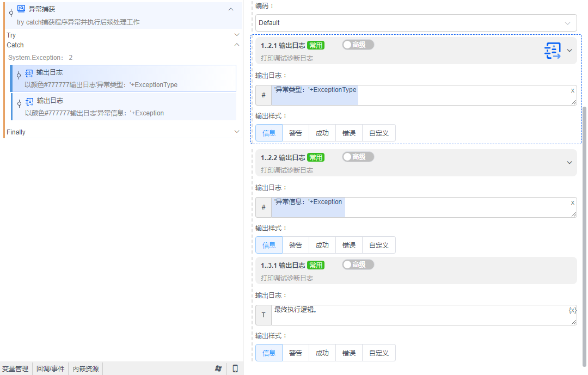Click the T text-mode icon beside 最终执行逻辑 field

tap(263, 315)
